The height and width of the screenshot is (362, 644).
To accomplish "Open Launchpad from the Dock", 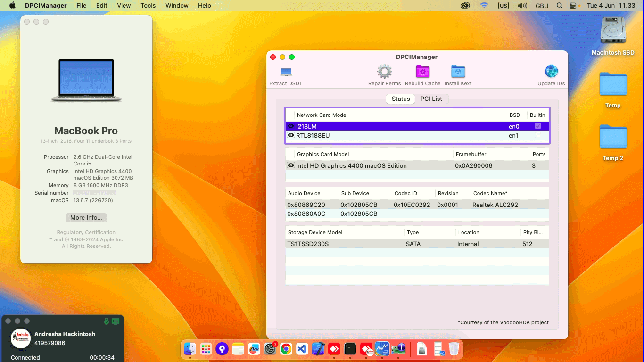I will [206, 349].
